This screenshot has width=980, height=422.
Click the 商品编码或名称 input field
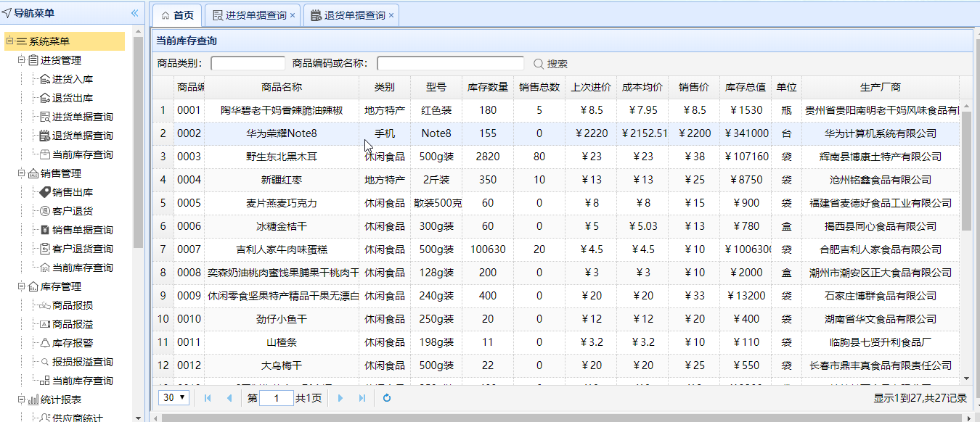450,64
